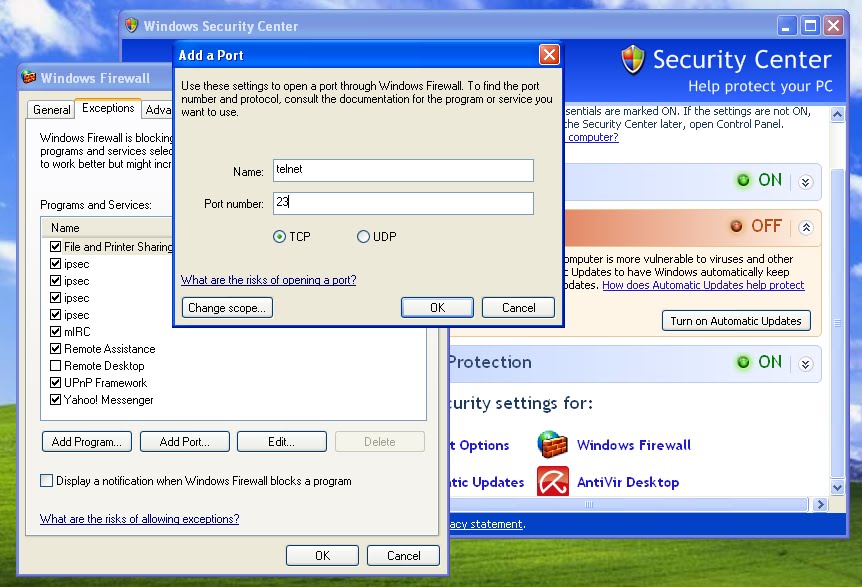Expand the Protection section chevron
The image size is (862, 587).
pos(805,364)
